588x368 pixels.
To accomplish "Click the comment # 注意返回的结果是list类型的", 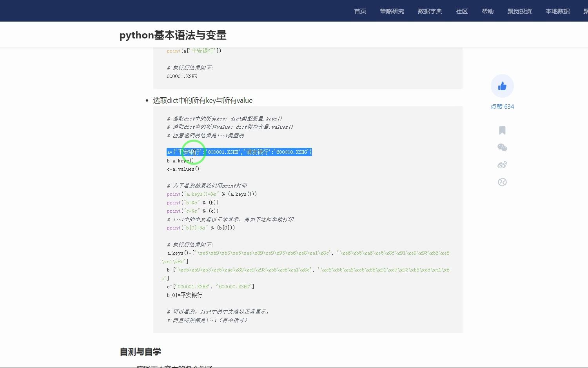I will [205, 135].
